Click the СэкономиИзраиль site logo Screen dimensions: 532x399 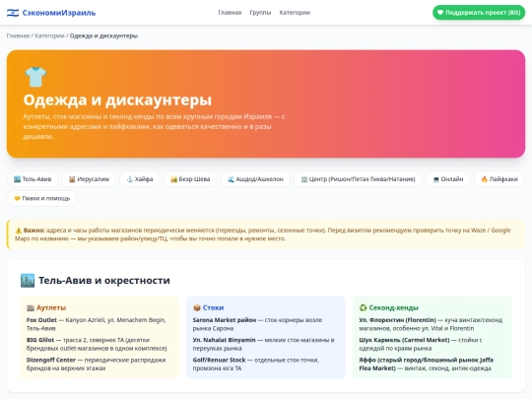coord(51,13)
